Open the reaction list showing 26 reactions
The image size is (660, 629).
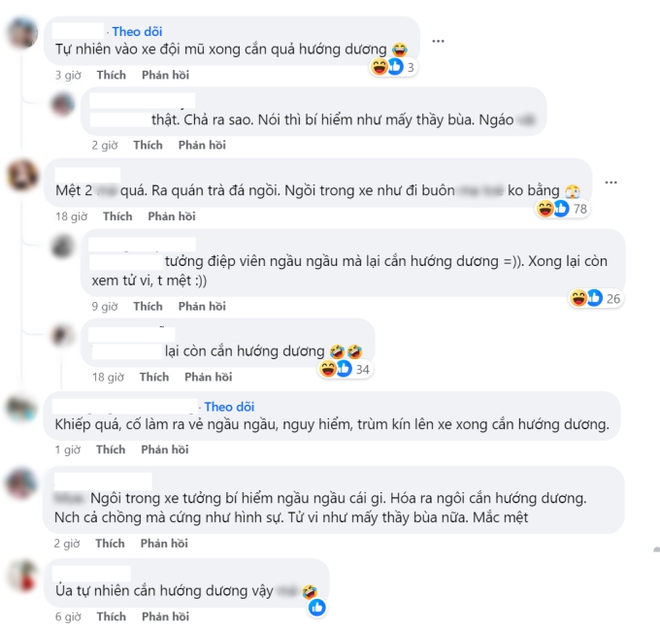pos(596,298)
